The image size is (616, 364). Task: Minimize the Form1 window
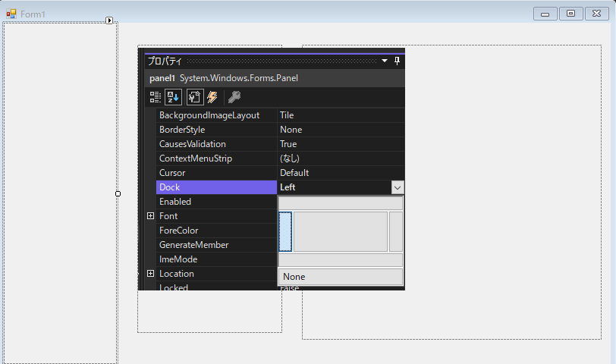pyautogui.click(x=545, y=14)
